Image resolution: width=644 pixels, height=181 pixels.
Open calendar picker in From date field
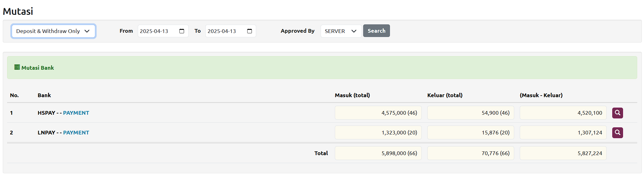tap(182, 31)
